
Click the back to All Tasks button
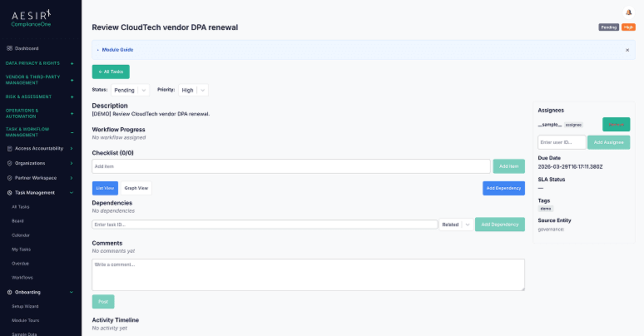pos(111,72)
